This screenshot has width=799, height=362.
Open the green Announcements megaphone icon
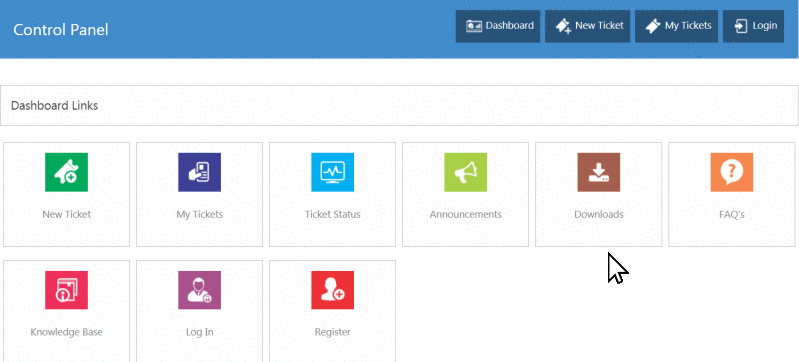tap(465, 172)
